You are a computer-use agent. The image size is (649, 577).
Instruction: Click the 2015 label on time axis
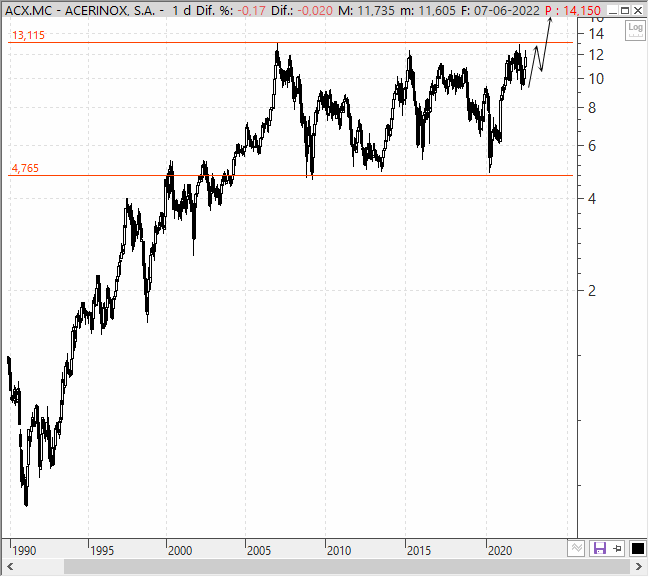(x=419, y=551)
